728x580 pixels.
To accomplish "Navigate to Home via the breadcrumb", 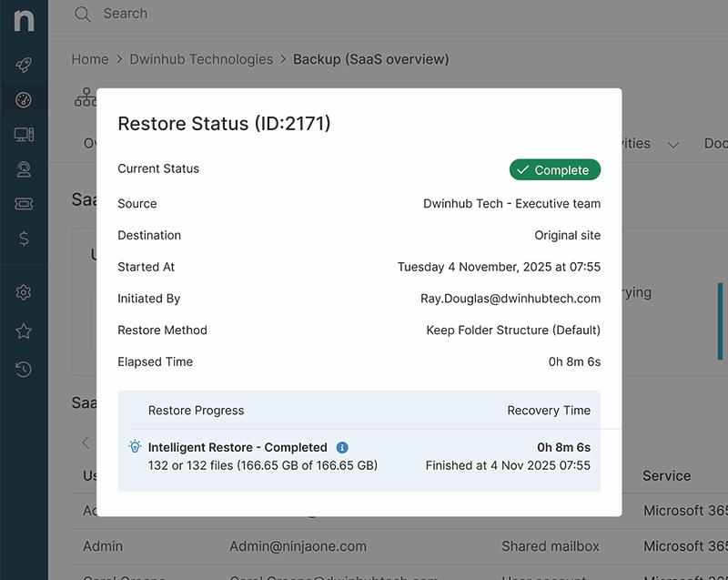I will tap(89, 58).
